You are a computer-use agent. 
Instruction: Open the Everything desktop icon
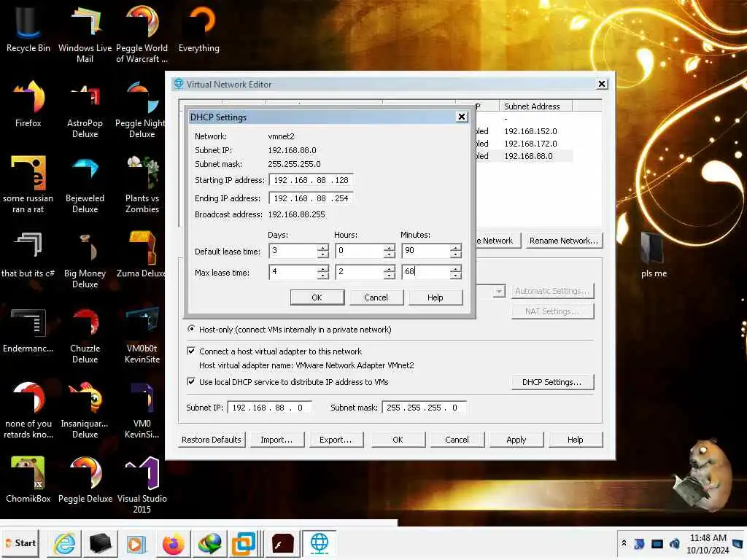point(199,28)
